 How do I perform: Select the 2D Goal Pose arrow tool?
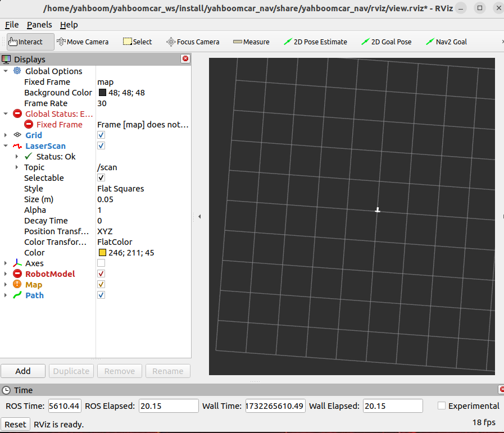point(386,42)
